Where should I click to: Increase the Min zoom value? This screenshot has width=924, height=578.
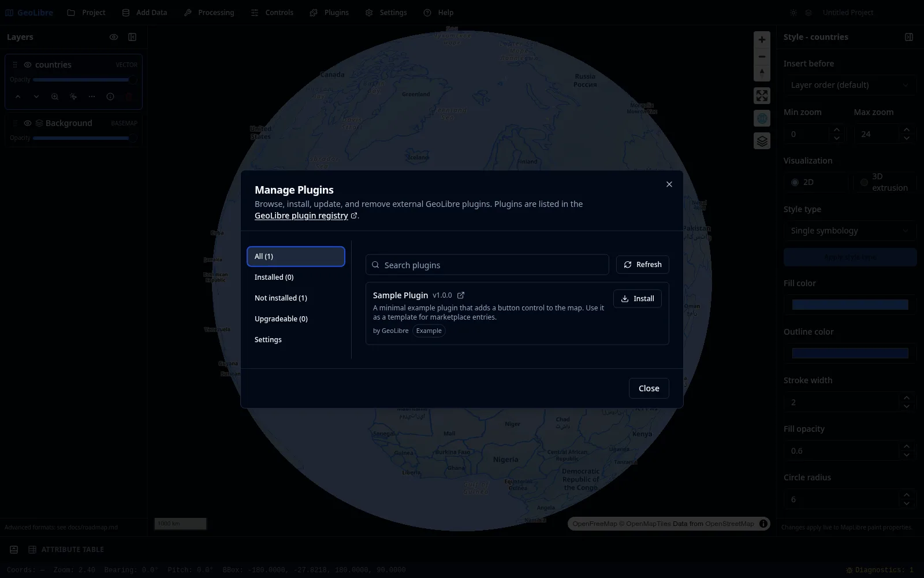pyautogui.click(x=837, y=130)
